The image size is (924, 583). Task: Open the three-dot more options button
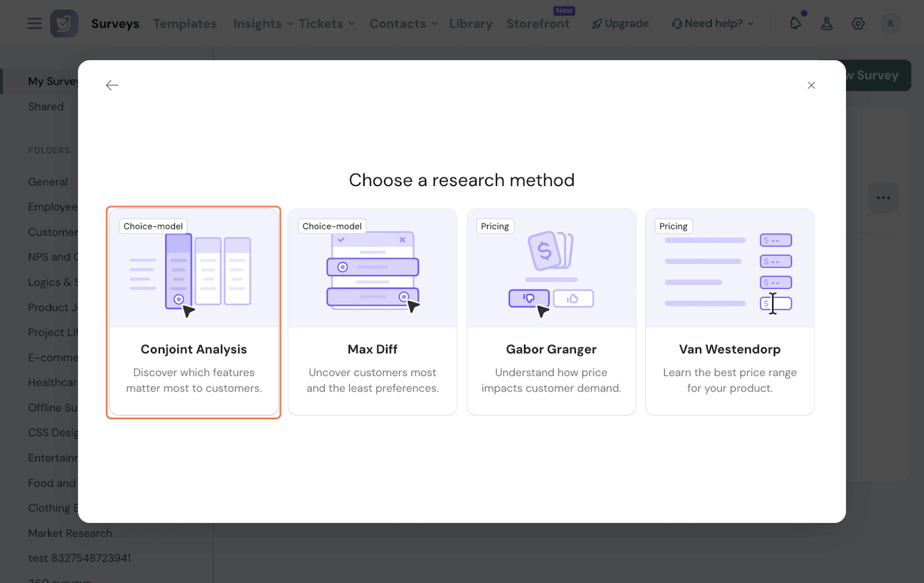[883, 198]
